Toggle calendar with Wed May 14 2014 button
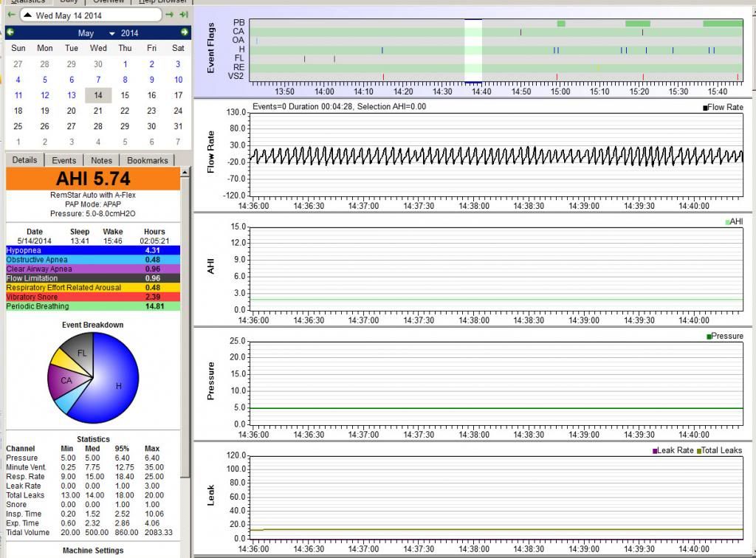This screenshot has width=756, height=558. [91, 15]
